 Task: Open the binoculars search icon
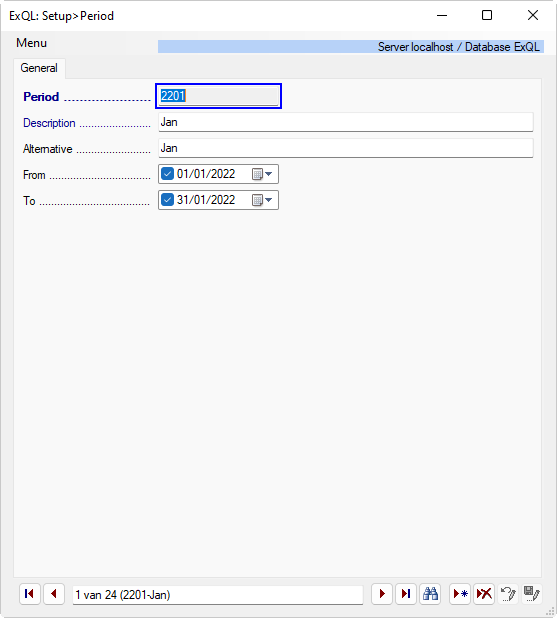pyautogui.click(x=430, y=594)
